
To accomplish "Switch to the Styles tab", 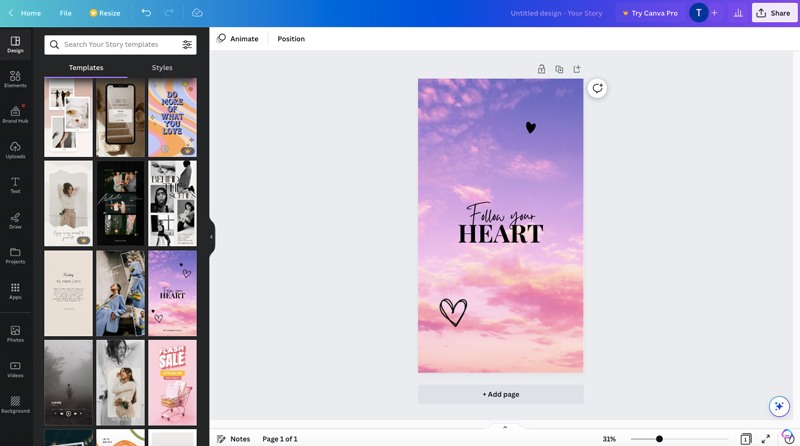I will [x=162, y=68].
